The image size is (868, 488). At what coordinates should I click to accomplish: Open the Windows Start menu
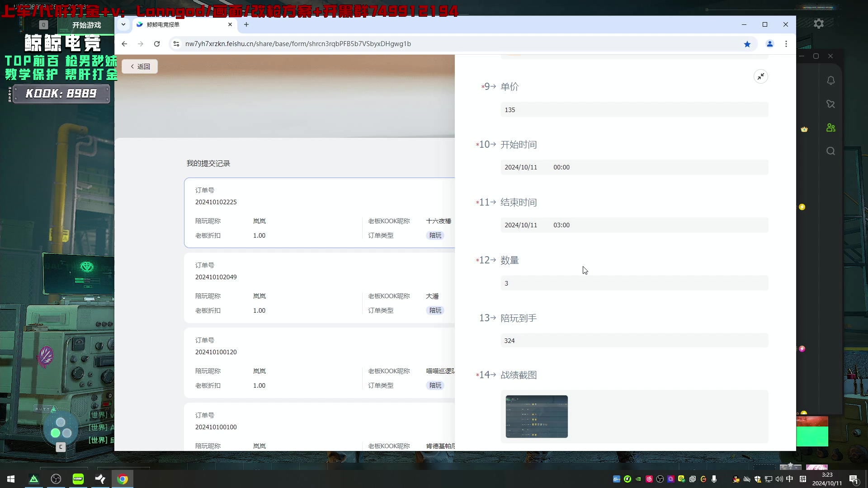click(x=11, y=479)
